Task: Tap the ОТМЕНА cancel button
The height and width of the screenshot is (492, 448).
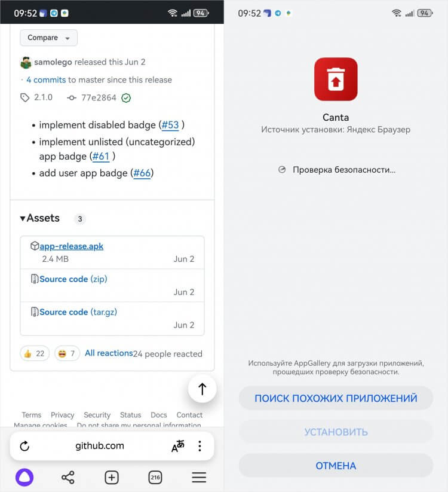Action: coord(336,466)
